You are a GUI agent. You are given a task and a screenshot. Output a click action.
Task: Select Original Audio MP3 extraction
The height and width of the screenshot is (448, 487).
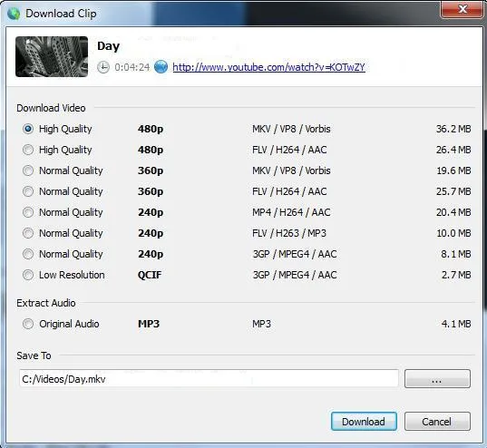28,324
